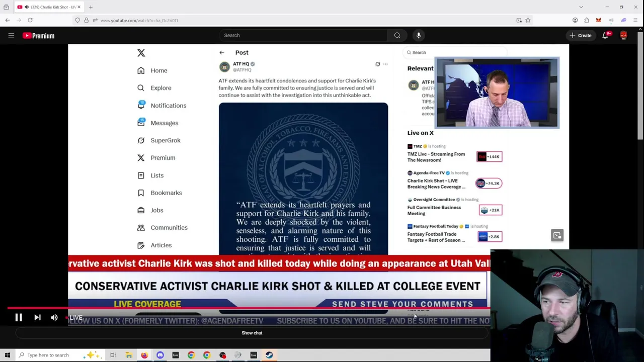644x362 pixels.
Task: Seek along the red video progress bar
Action: (x=249, y=308)
